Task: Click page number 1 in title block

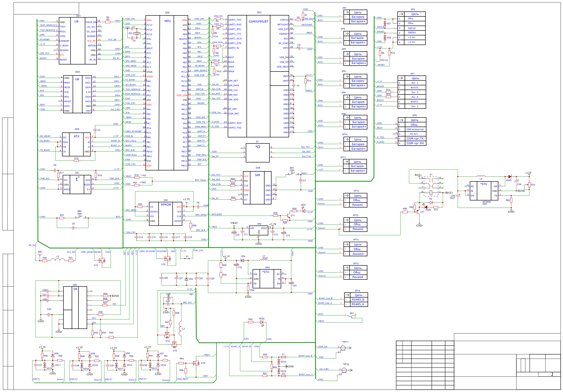Action: pyautogui.click(x=552, y=374)
